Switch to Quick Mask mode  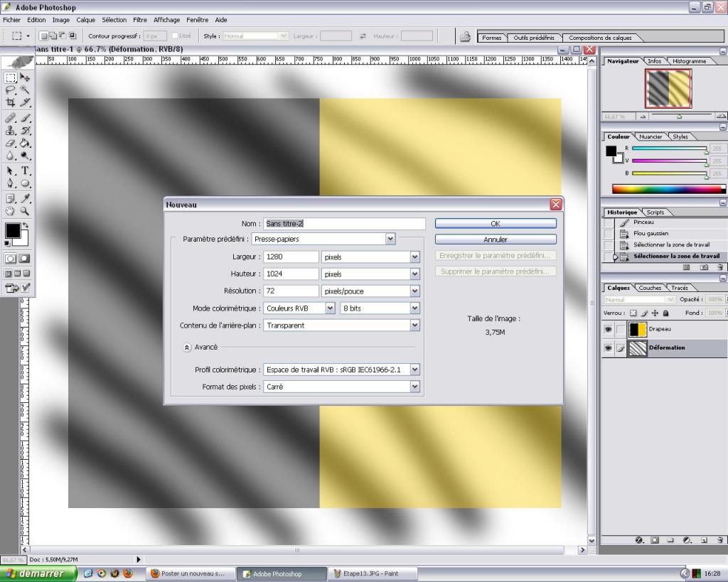25,259
